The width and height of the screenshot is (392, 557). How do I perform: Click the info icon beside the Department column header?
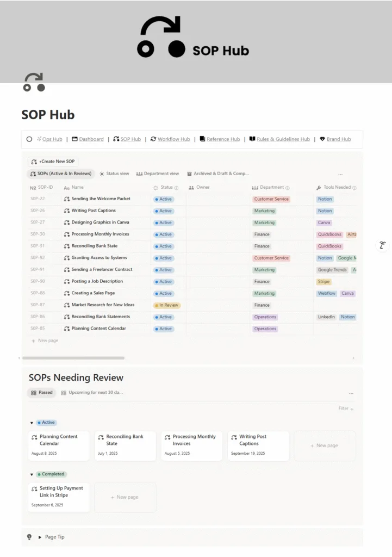(x=288, y=188)
